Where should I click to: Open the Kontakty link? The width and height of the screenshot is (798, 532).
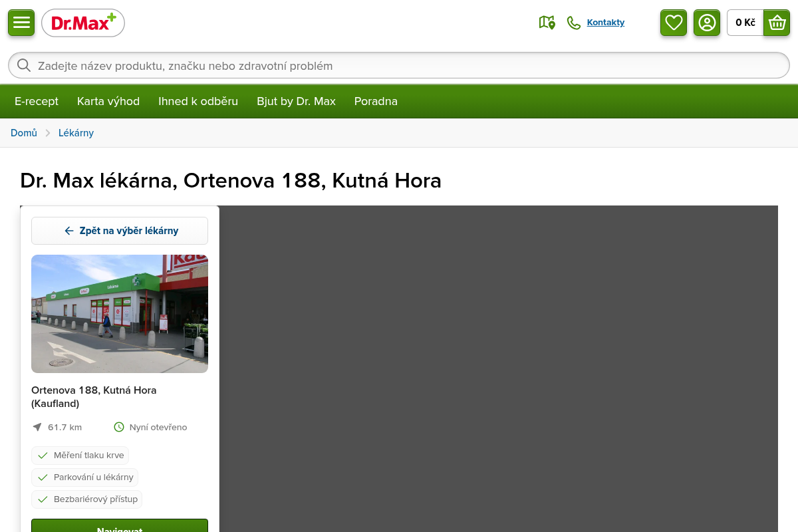606,23
